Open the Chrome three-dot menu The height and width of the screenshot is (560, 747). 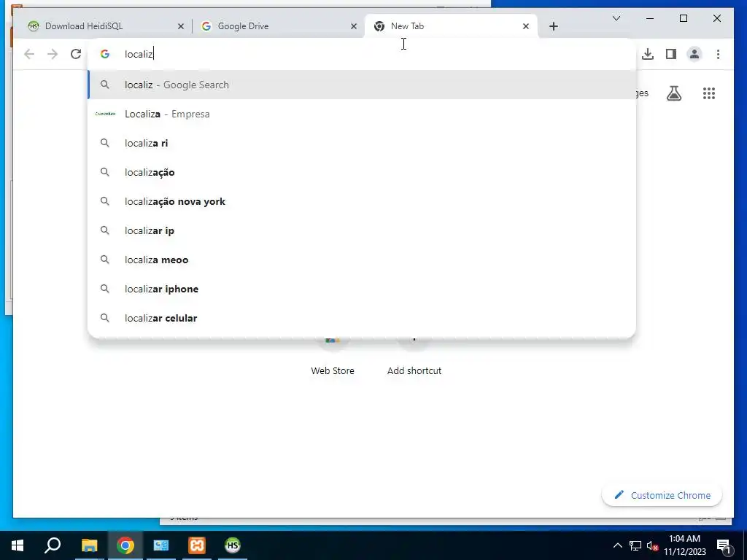click(718, 54)
